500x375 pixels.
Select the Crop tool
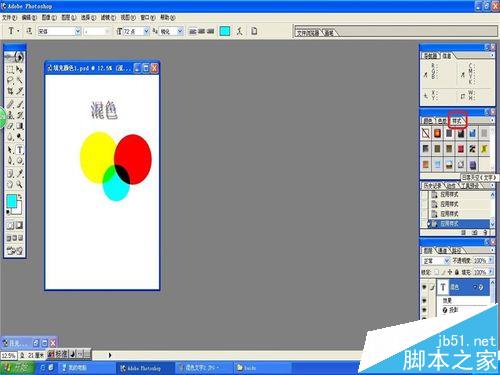pyautogui.click(x=10, y=91)
